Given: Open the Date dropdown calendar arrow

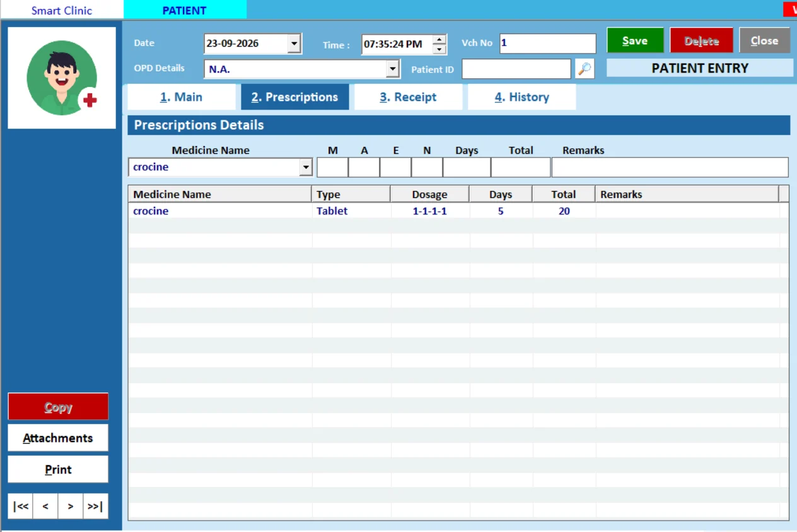Looking at the screenshot, I should (294, 43).
